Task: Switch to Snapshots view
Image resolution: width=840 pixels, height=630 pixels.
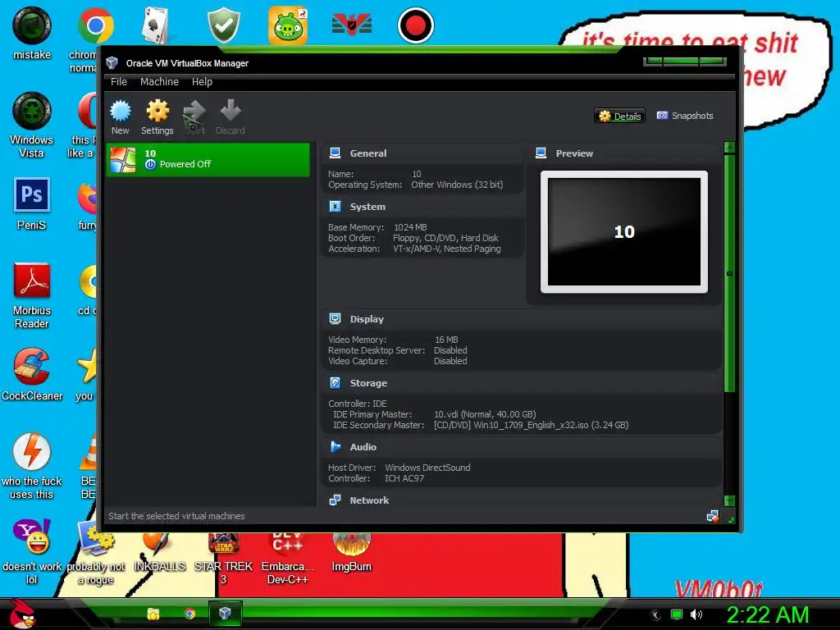Action: tap(685, 116)
